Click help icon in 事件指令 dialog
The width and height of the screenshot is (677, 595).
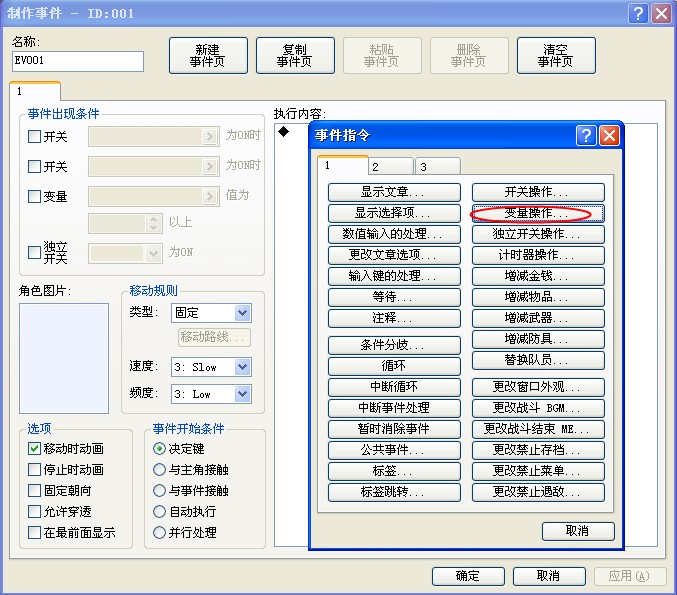tap(586, 136)
